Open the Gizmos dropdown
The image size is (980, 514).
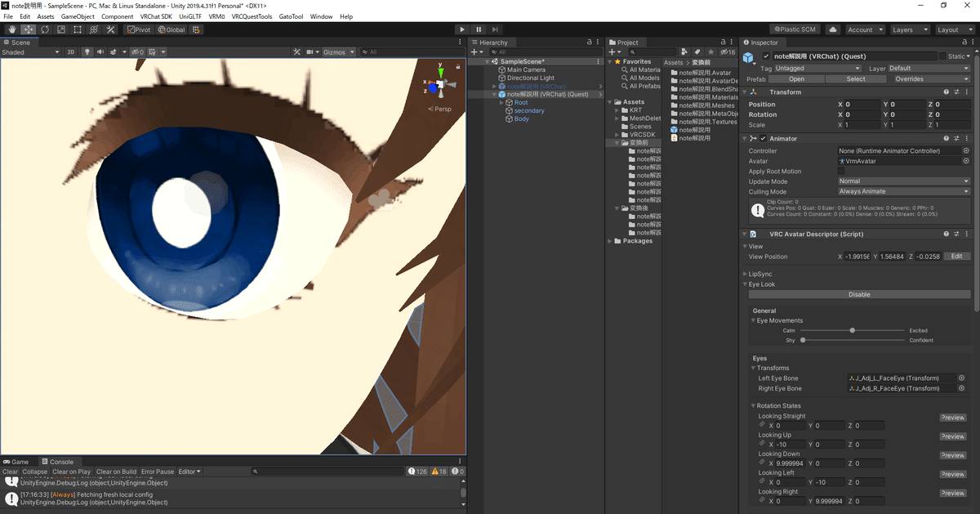click(339, 51)
